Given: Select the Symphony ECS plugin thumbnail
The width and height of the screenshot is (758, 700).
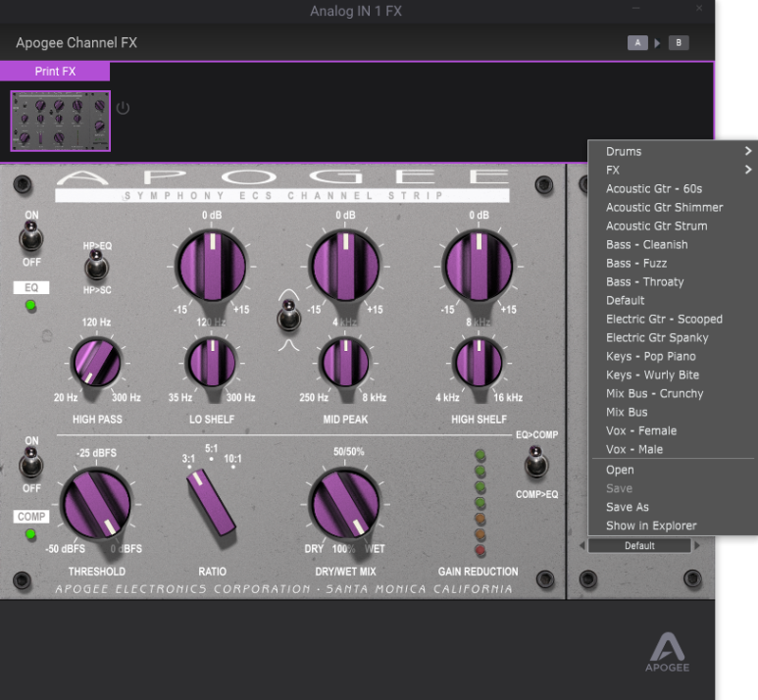Looking at the screenshot, I should pos(61,121).
